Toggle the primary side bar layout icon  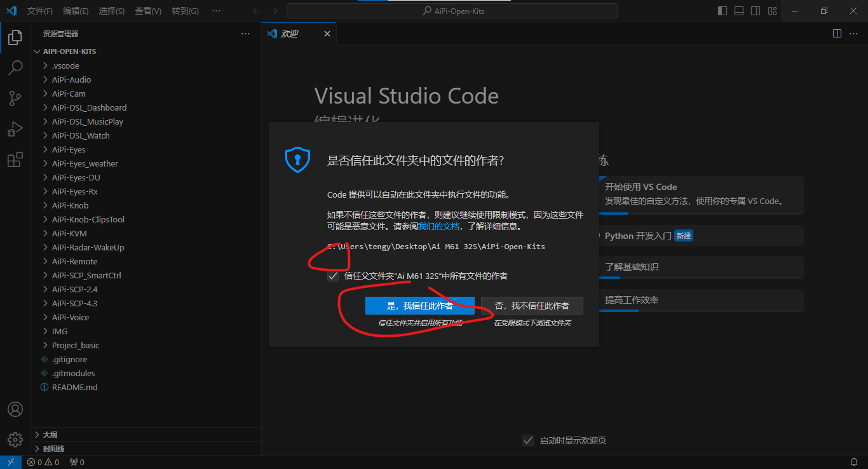(722, 11)
